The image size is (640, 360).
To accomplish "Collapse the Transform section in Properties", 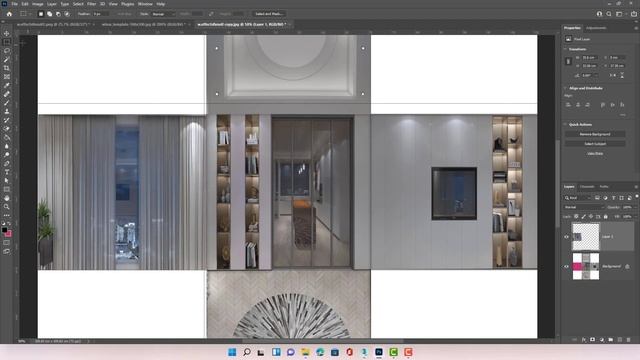I will 566,49.
